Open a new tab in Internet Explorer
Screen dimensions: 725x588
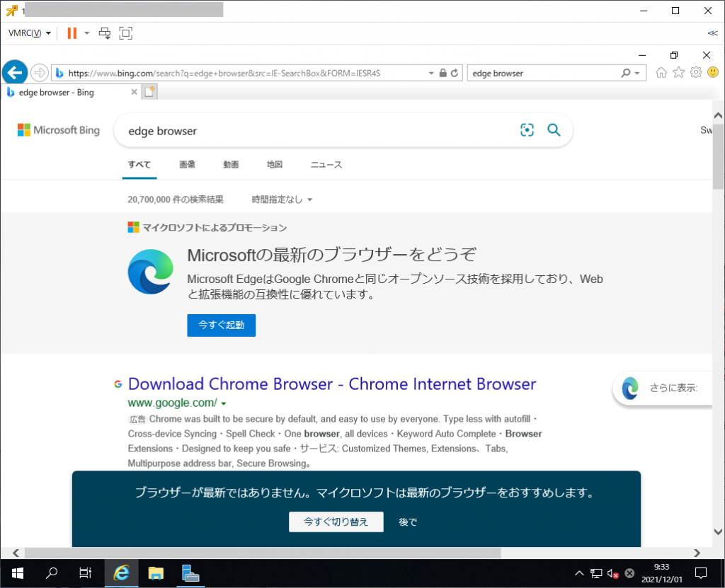click(x=149, y=91)
